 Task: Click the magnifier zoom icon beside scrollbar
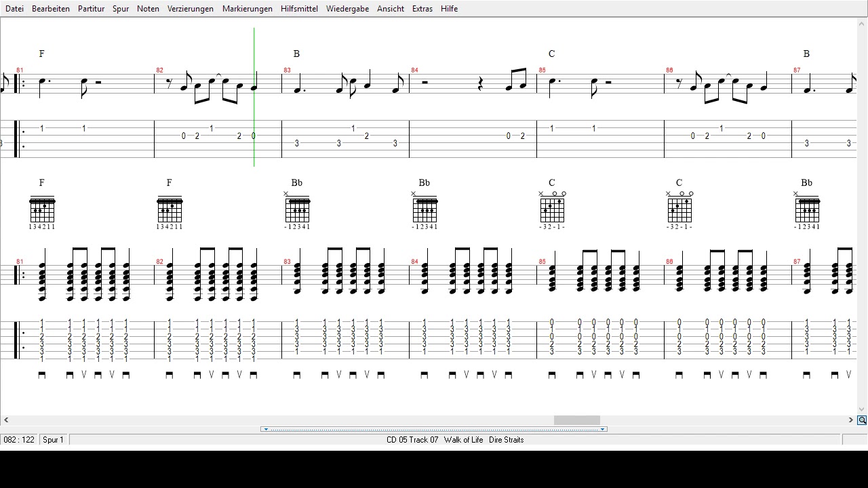[x=862, y=420]
